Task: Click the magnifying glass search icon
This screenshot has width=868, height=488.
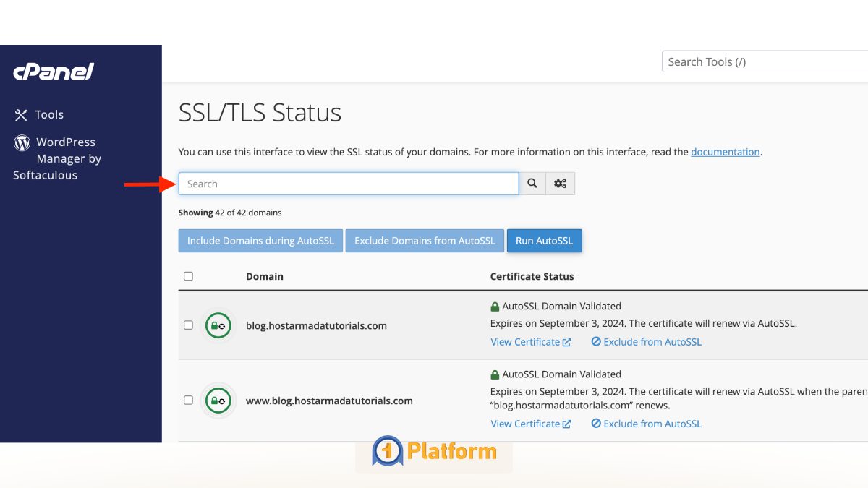Action: pos(532,183)
